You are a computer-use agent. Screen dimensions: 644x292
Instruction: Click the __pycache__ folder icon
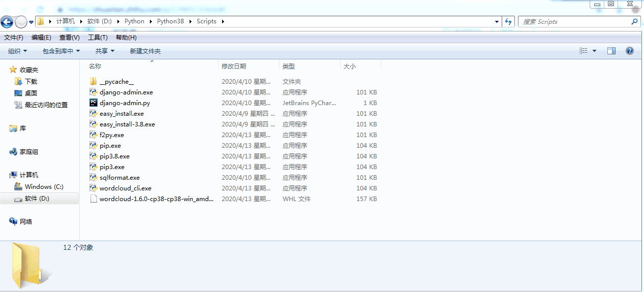(x=94, y=82)
